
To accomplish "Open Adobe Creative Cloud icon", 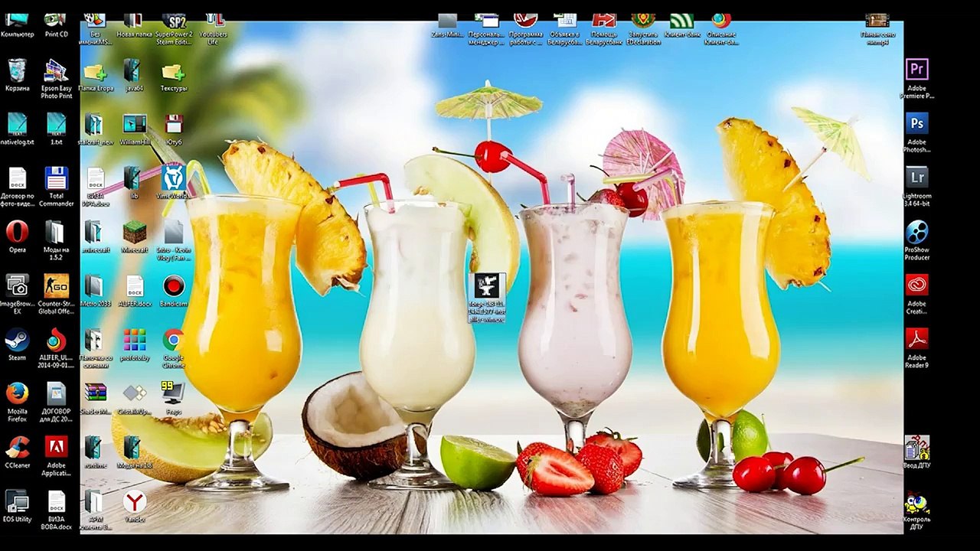I will (x=916, y=295).
